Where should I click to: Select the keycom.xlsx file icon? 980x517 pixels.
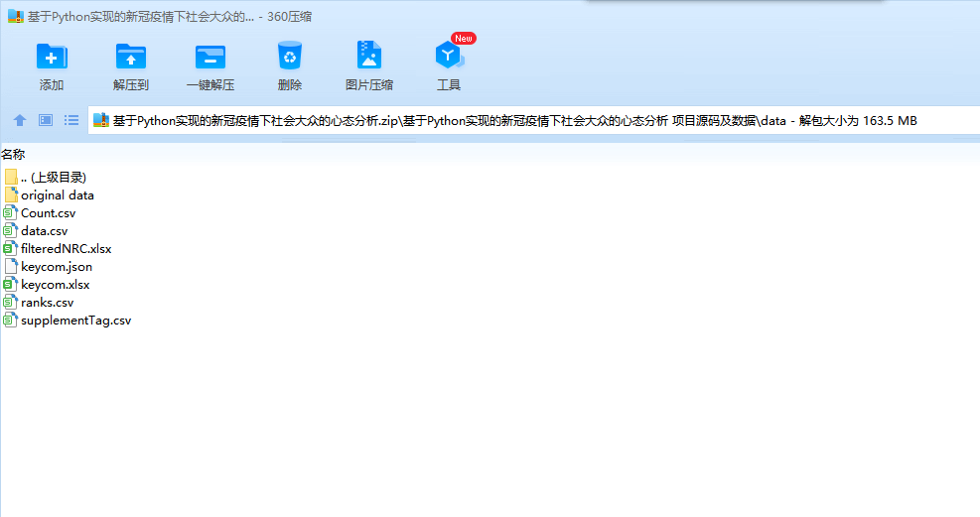point(10,284)
